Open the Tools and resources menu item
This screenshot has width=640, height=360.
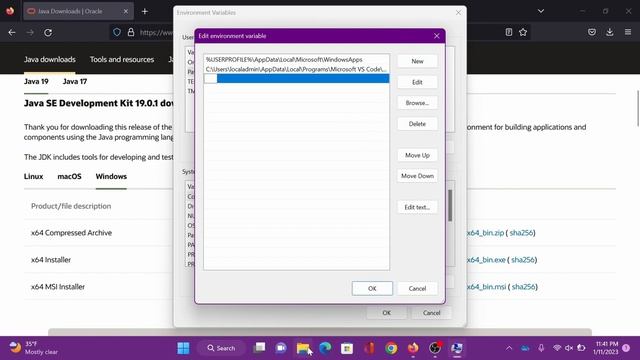pyautogui.click(x=122, y=60)
